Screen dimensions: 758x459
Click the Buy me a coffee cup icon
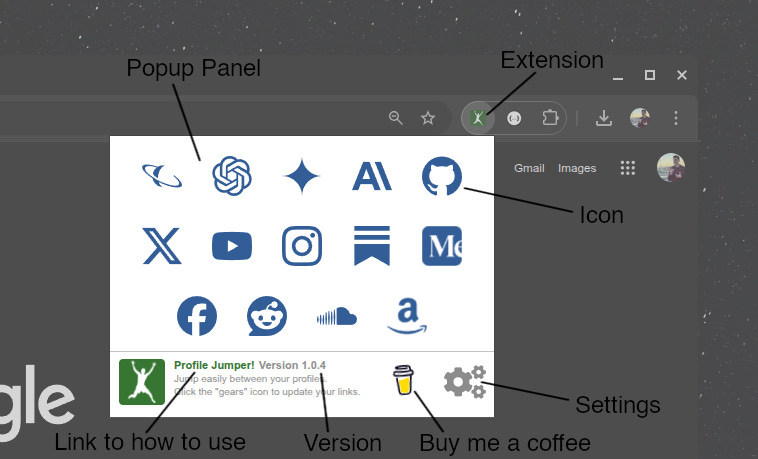tap(403, 380)
